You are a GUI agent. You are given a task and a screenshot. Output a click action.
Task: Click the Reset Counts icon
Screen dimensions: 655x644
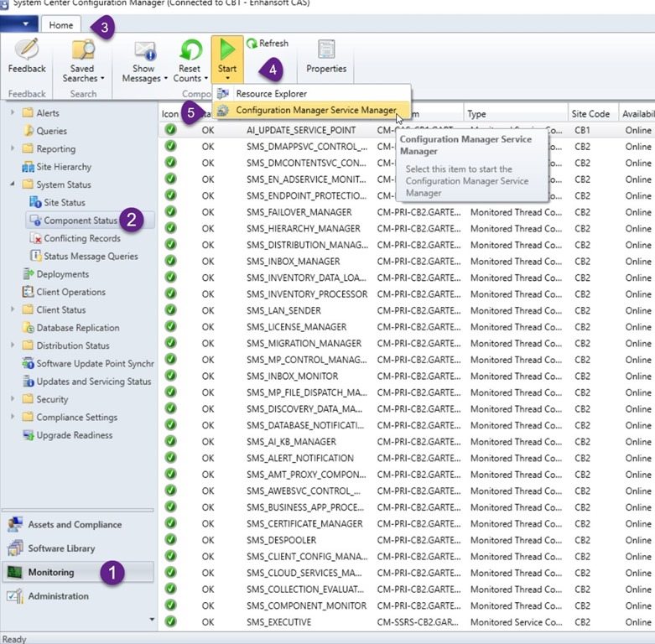pyautogui.click(x=190, y=52)
